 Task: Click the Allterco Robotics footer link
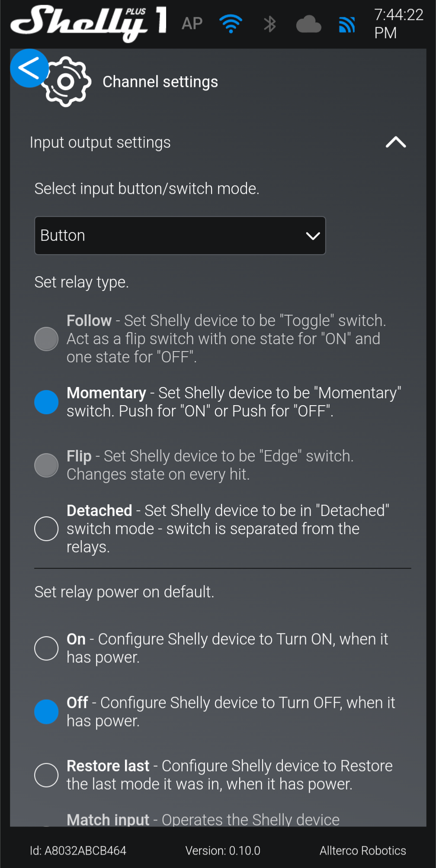point(362,851)
